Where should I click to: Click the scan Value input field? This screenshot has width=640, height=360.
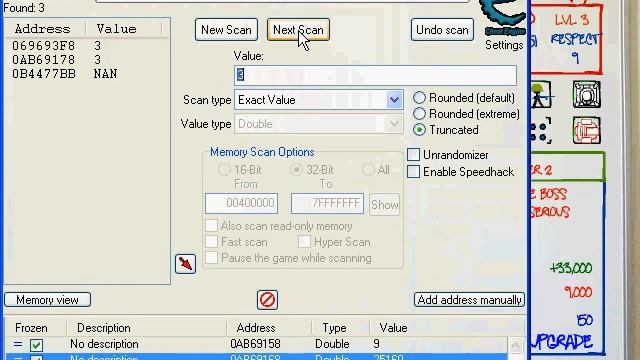(375, 75)
